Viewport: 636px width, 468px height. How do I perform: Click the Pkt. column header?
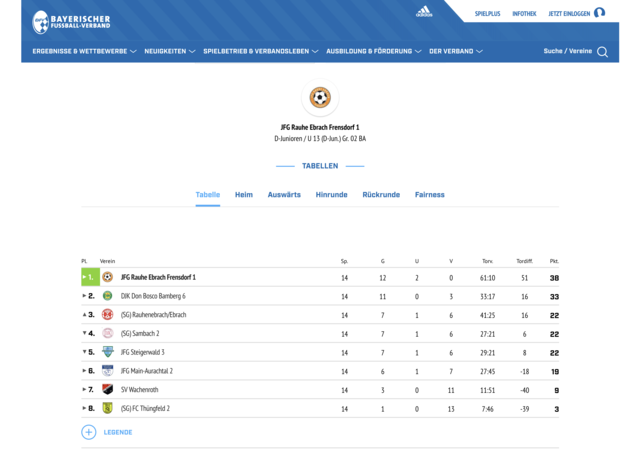(554, 261)
